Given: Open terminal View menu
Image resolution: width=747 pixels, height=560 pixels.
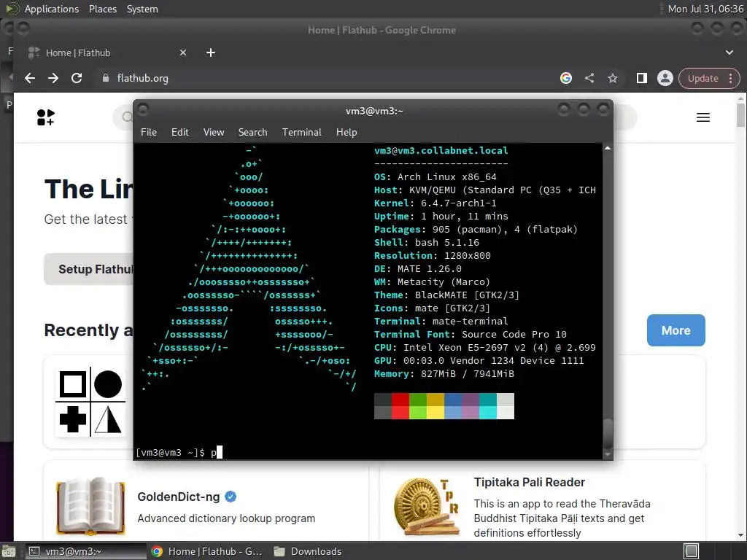Looking at the screenshot, I should point(214,133).
